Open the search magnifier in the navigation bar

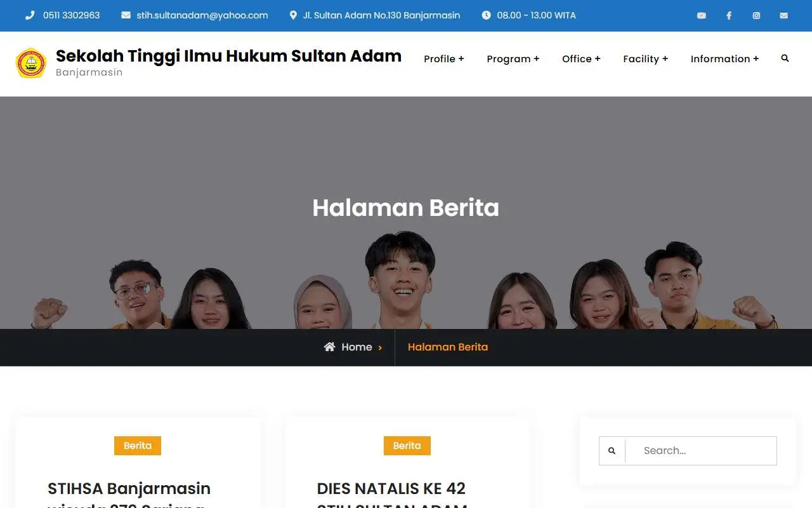click(x=785, y=58)
